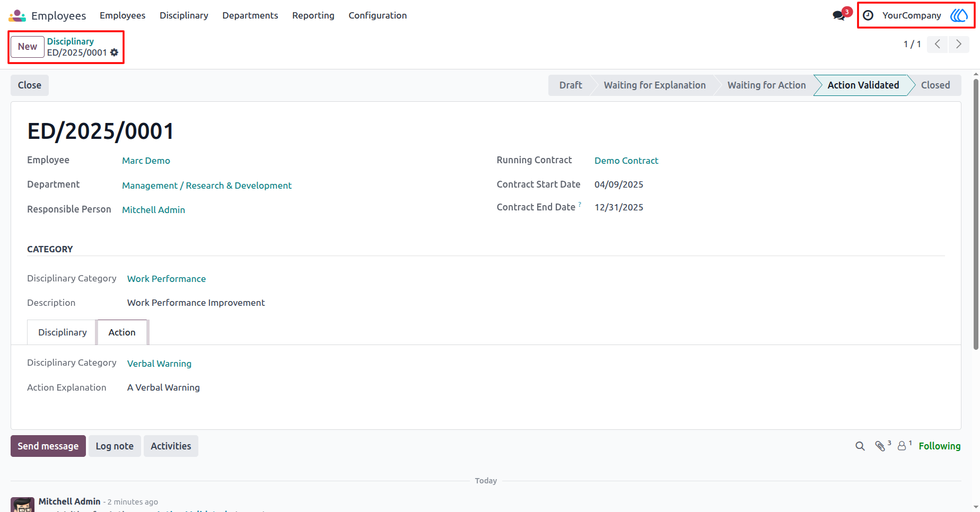
Task: Select Waiting for Explanation stage
Action: point(655,85)
